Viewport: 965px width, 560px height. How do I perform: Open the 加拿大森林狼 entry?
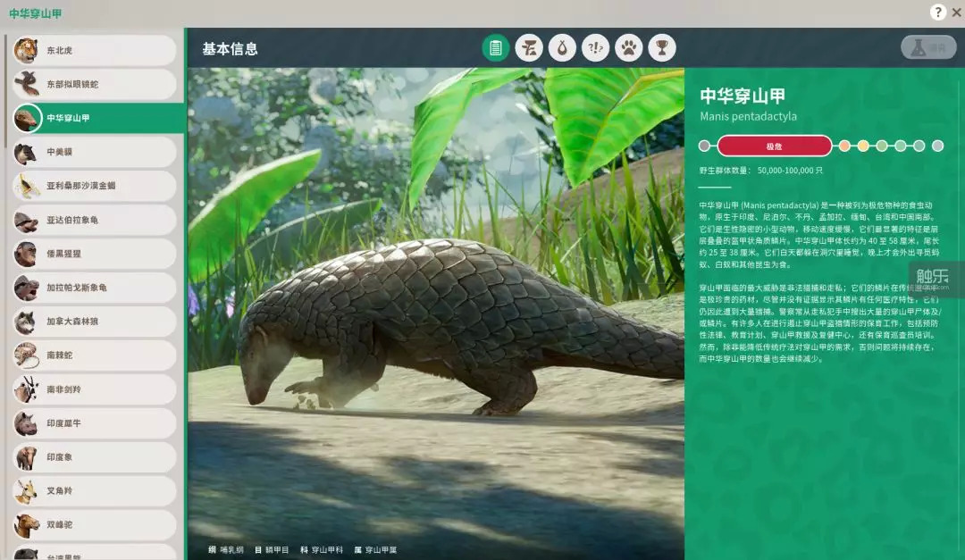pos(94,322)
